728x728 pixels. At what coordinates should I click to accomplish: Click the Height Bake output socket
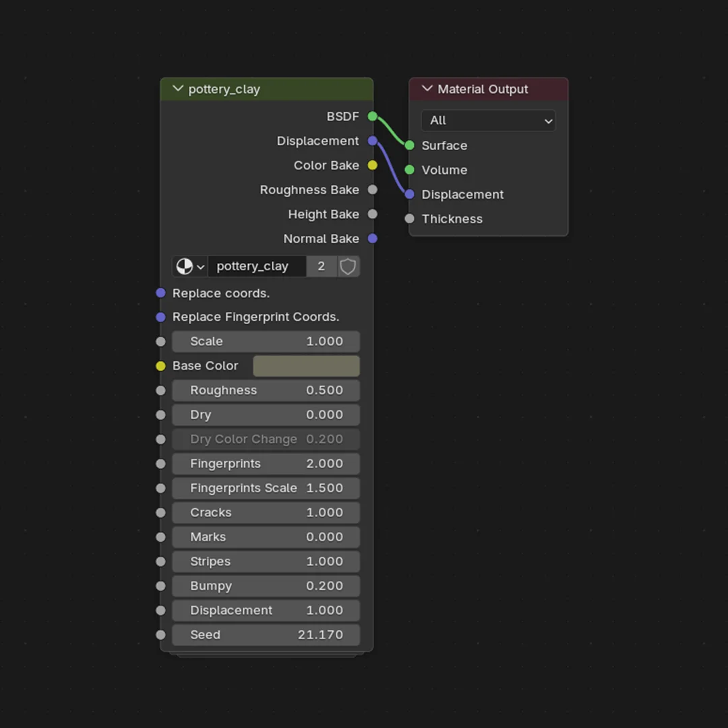(372, 214)
